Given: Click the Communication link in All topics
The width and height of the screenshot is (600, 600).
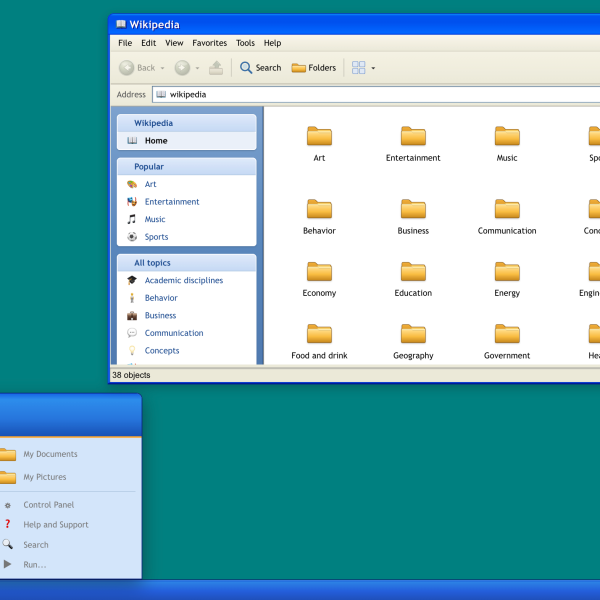Looking at the screenshot, I should pyautogui.click(x=174, y=333).
